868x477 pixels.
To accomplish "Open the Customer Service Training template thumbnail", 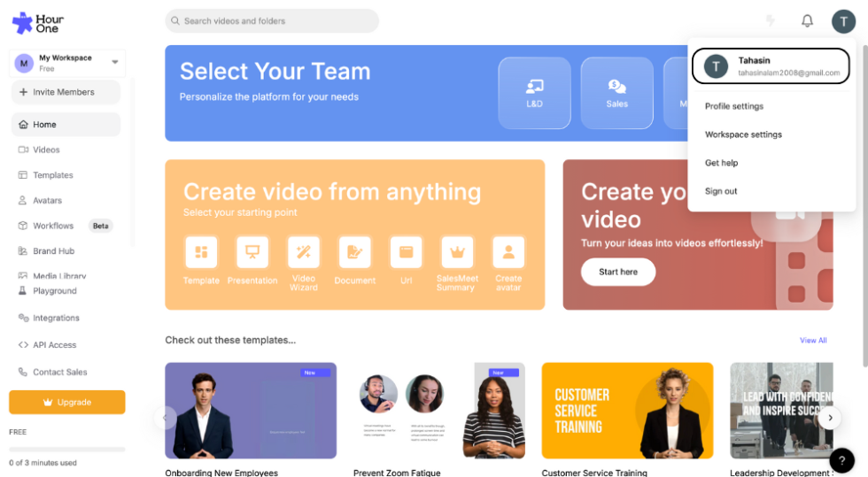I will tap(627, 411).
